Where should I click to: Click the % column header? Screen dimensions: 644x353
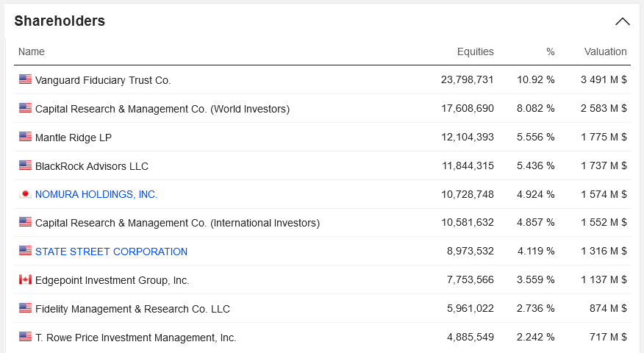(551, 51)
